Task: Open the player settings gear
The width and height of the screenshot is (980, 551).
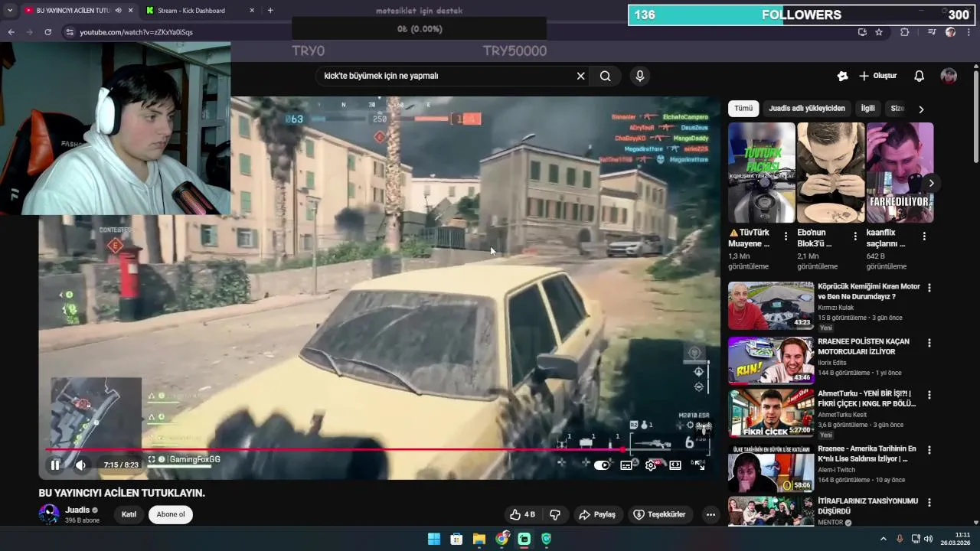Action: click(651, 465)
